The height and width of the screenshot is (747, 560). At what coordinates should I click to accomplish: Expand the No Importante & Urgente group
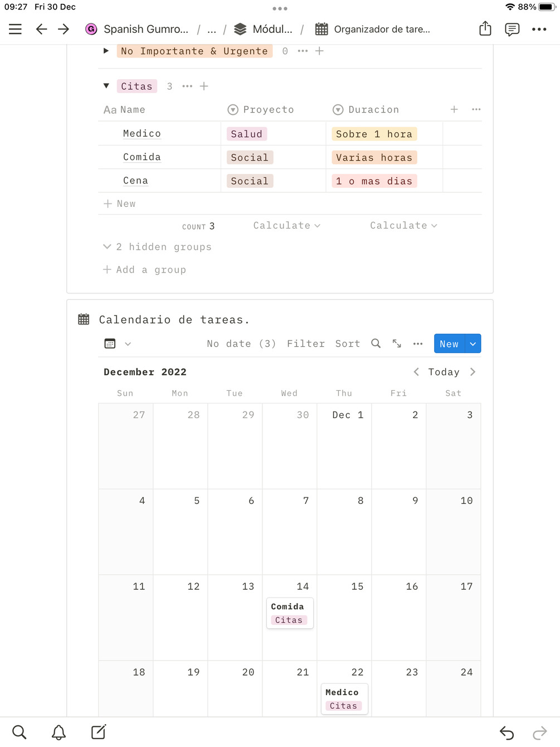pos(106,51)
